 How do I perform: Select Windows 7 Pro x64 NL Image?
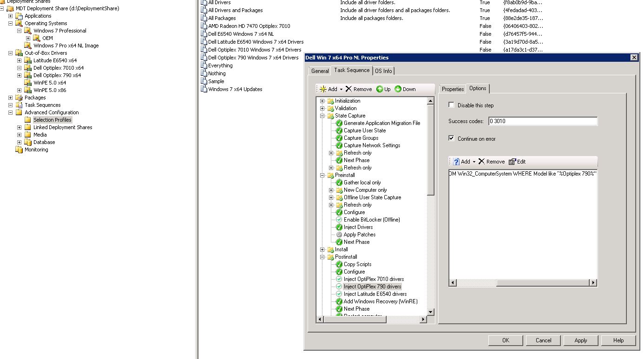click(x=66, y=46)
